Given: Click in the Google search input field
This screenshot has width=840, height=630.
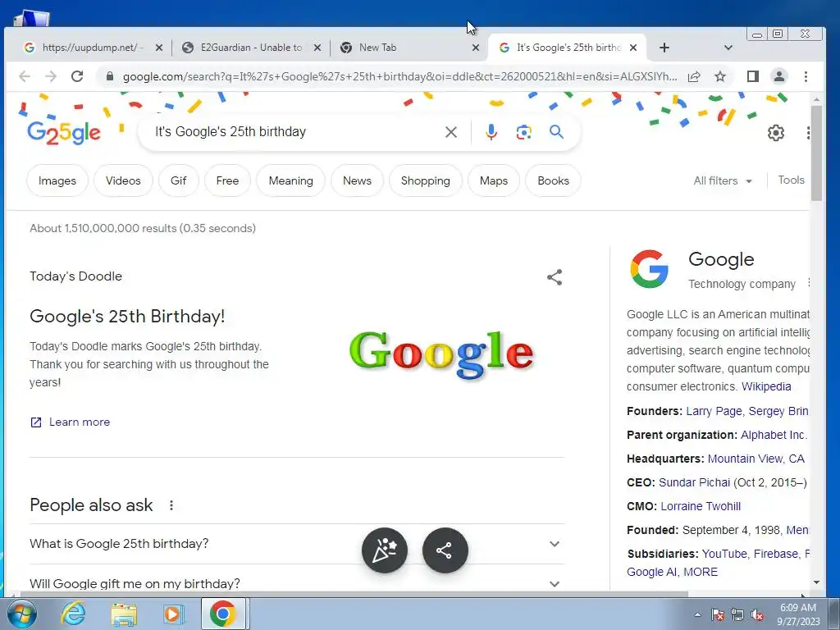Looking at the screenshot, I should (x=294, y=132).
